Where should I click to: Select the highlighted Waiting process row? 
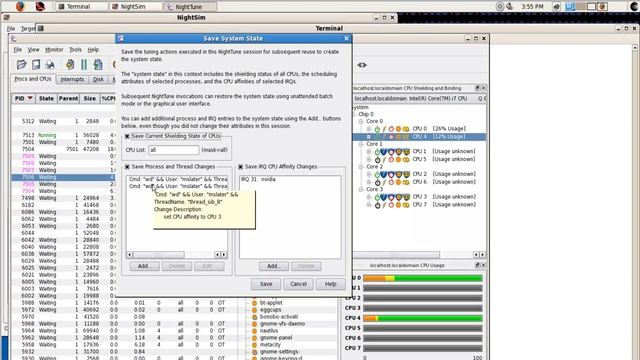63,177
